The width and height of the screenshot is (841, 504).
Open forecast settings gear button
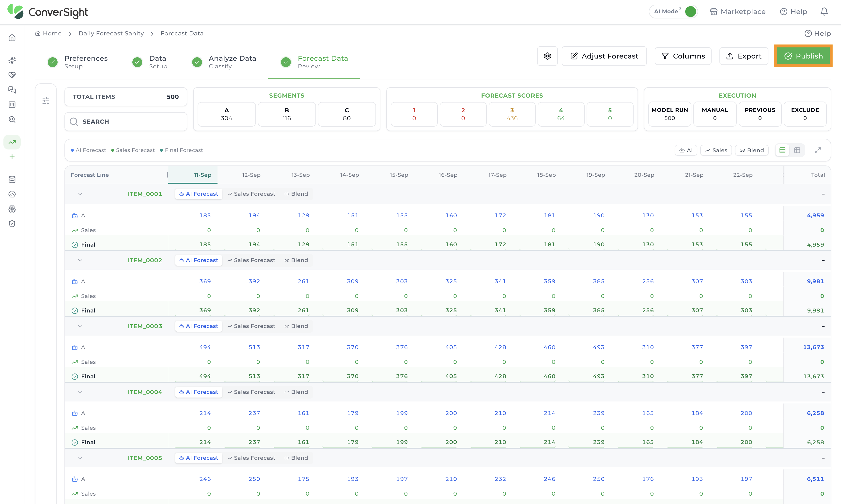(547, 56)
